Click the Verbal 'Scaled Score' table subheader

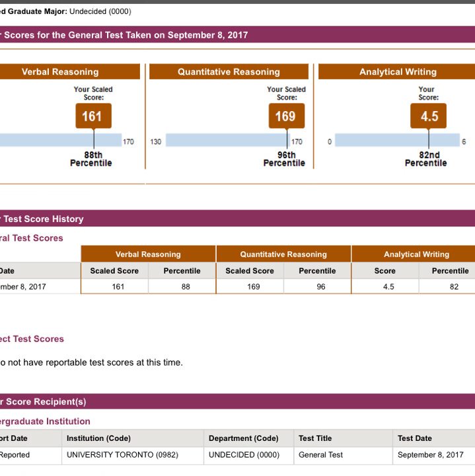pyautogui.click(x=114, y=271)
